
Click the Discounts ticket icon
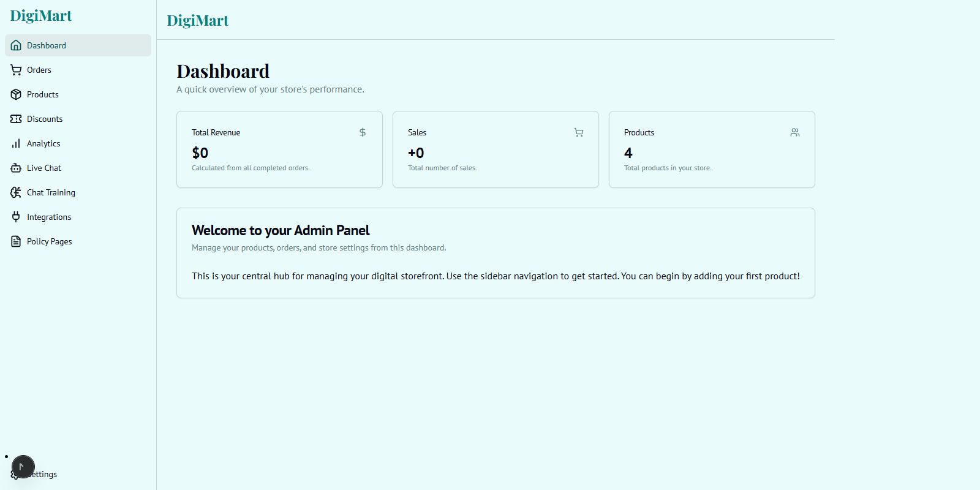click(x=16, y=119)
